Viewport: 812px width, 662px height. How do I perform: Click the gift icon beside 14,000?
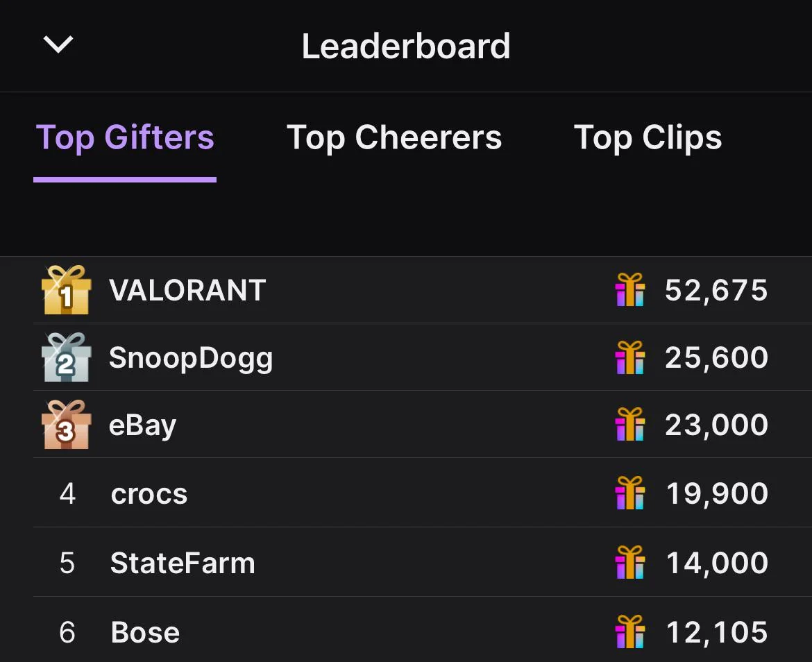pos(629,563)
